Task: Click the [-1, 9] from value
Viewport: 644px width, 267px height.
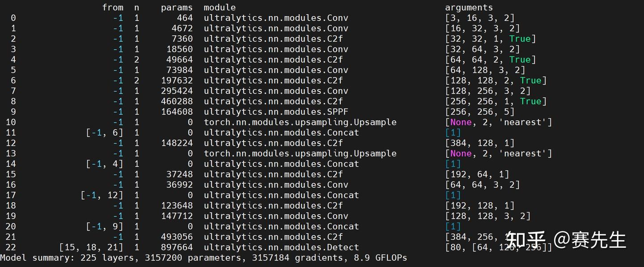Action: click(x=105, y=227)
